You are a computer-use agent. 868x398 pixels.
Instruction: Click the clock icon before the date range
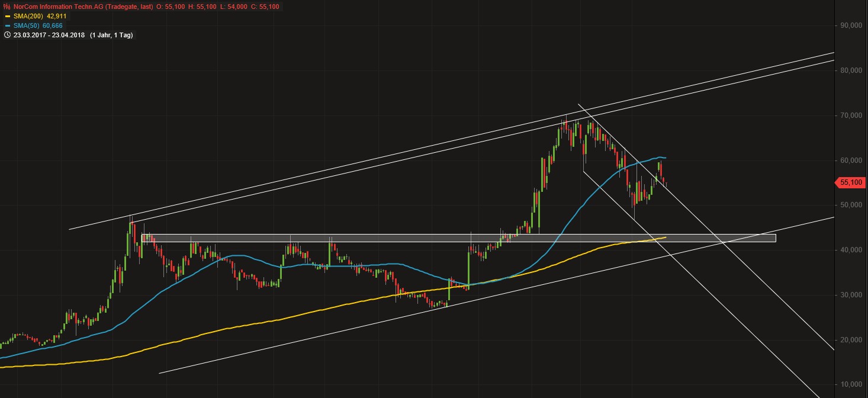(7, 35)
